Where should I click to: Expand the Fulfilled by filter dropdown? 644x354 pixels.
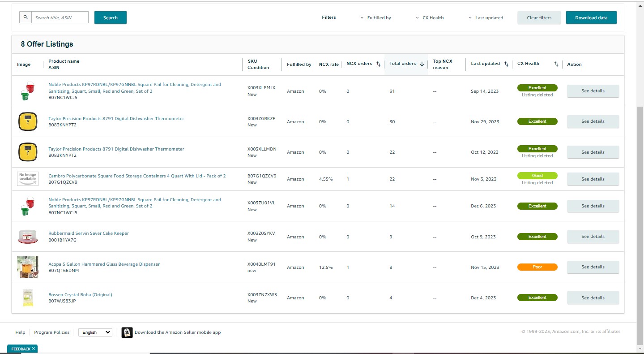[375, 18]
